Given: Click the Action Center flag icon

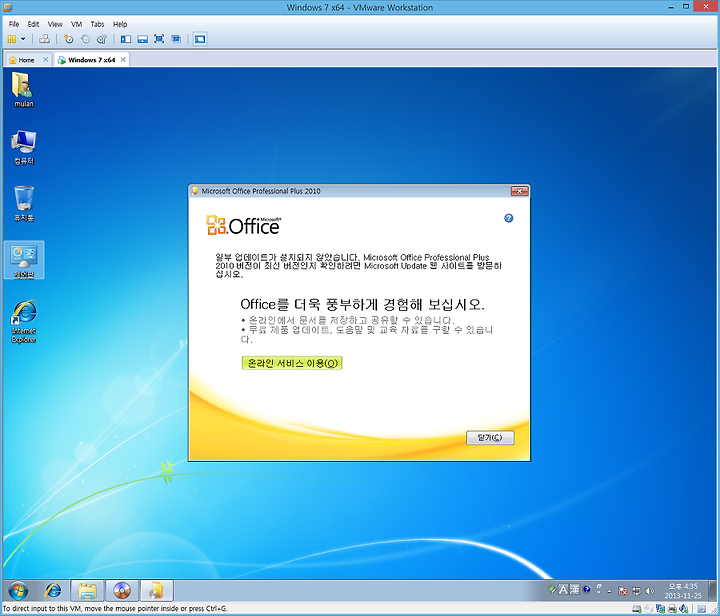Looking at the screenshot, I should click(x=623, y=591).
